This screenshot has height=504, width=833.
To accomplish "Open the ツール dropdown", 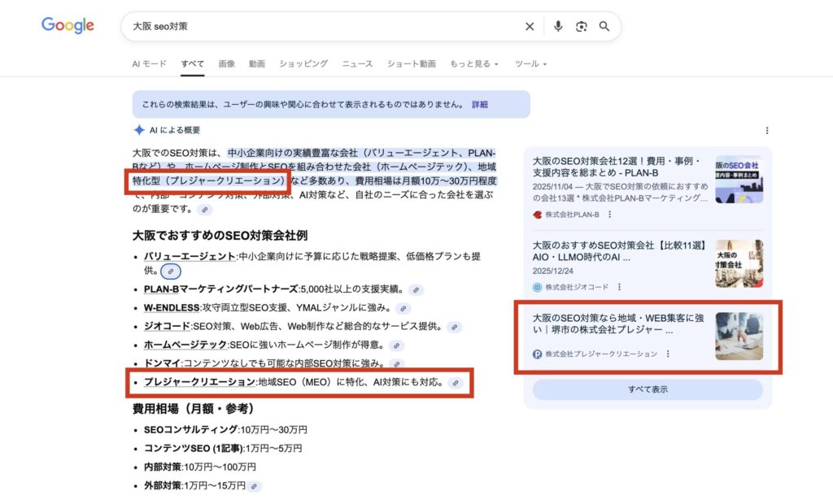I will pyautogui.click(x=530, y=63).
